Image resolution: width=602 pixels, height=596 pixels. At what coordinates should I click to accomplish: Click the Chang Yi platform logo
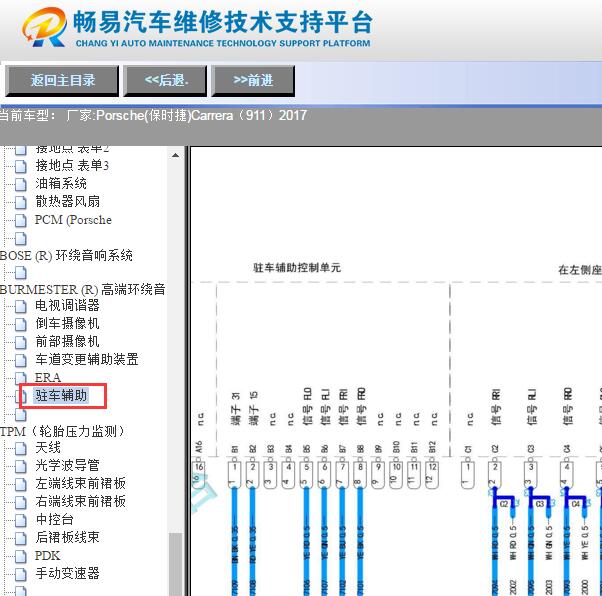pyautogui.click(x=44, y=27)
